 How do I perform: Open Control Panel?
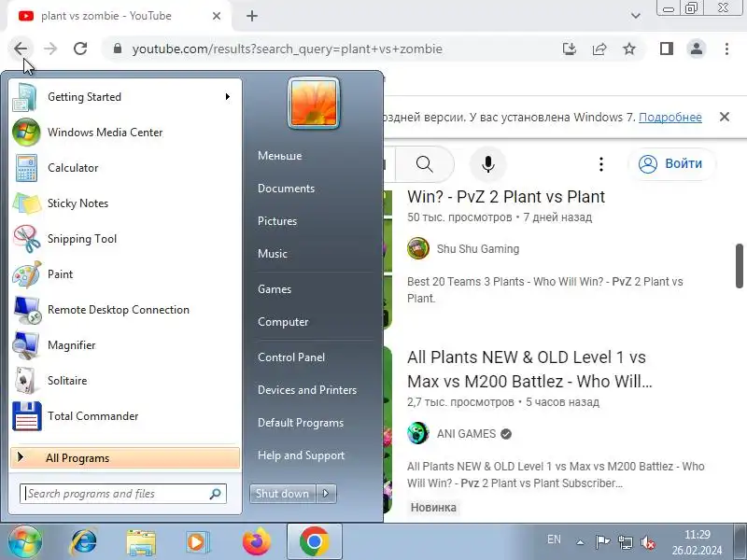pos(291,357)
